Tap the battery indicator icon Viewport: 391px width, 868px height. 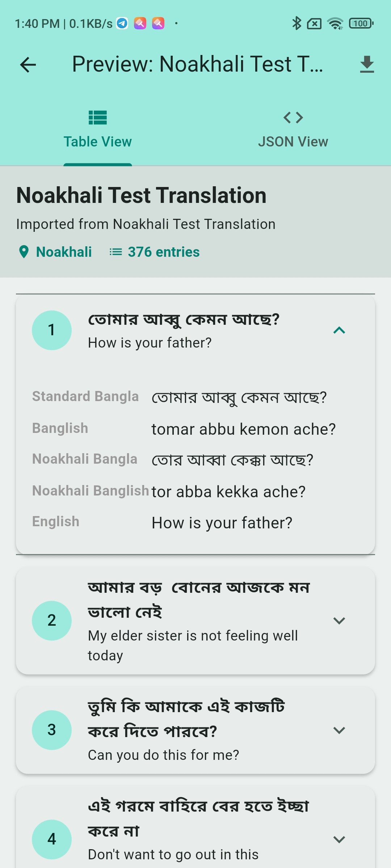(x=361, y=24)
